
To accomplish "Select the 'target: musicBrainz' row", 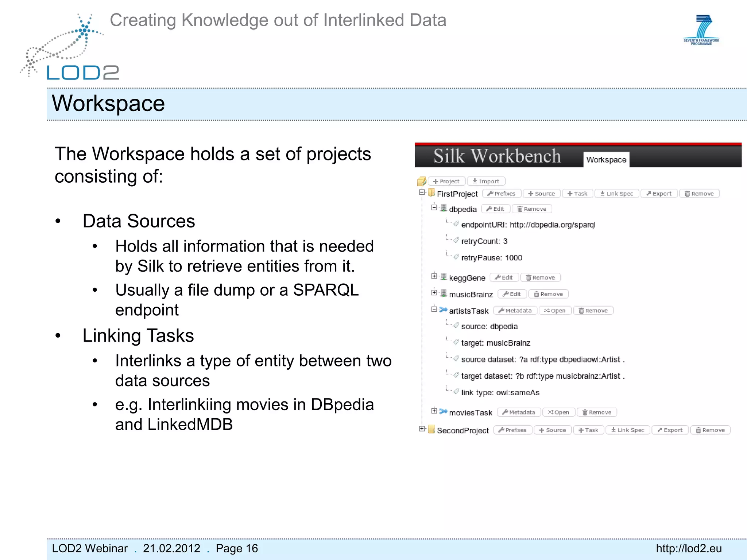I will 496,343.
